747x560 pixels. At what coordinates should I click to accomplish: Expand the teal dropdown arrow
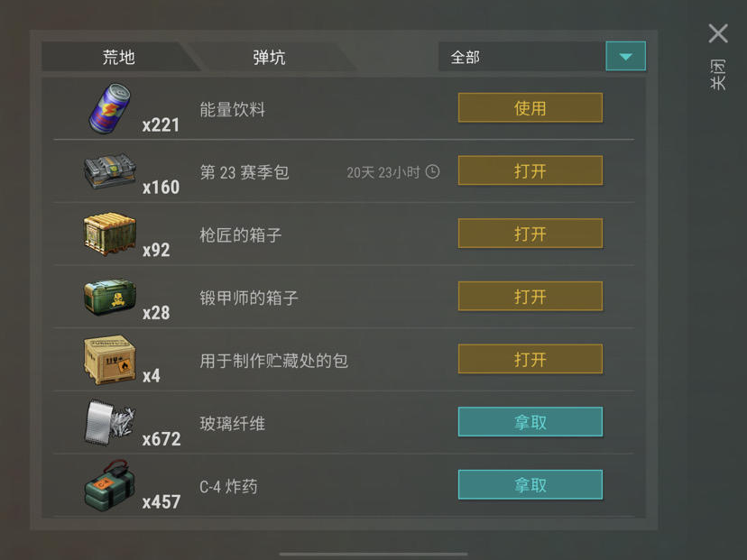point(625,56)
